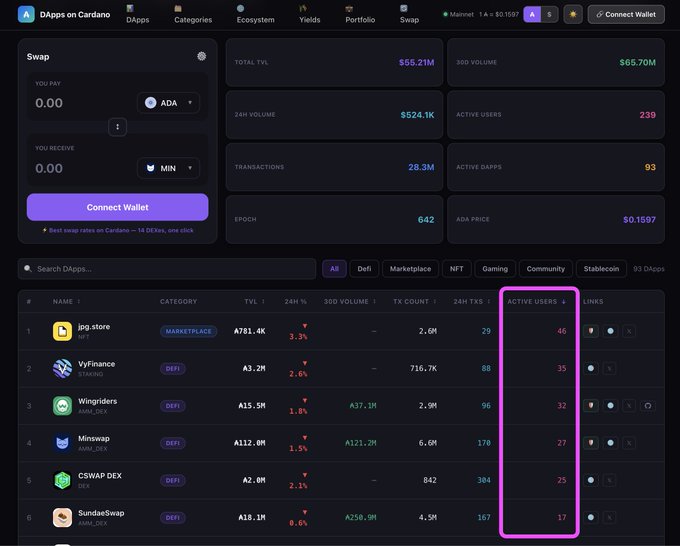The height and width of the screenshot is (546, 680).
Task: Open Minswap website globe link
Action: [610, 443]
